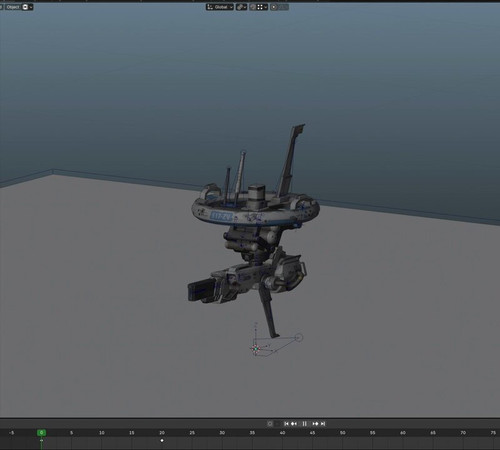Set timeline to frame 30
Viewport: 500px width, 450px height.
pos(222,433)
